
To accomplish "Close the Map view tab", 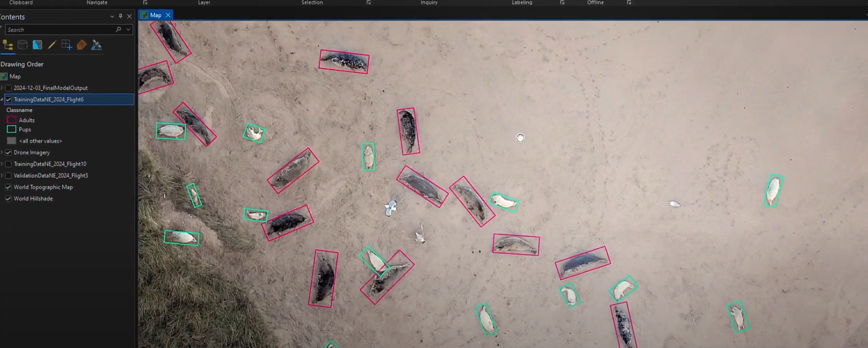I will point(168,15).
